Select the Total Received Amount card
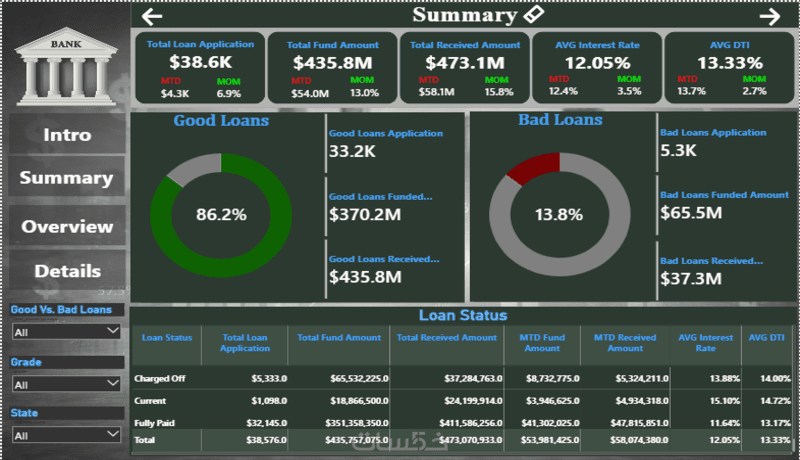The width and height of the screenshot is (800, 460). [x=465, y=68]
